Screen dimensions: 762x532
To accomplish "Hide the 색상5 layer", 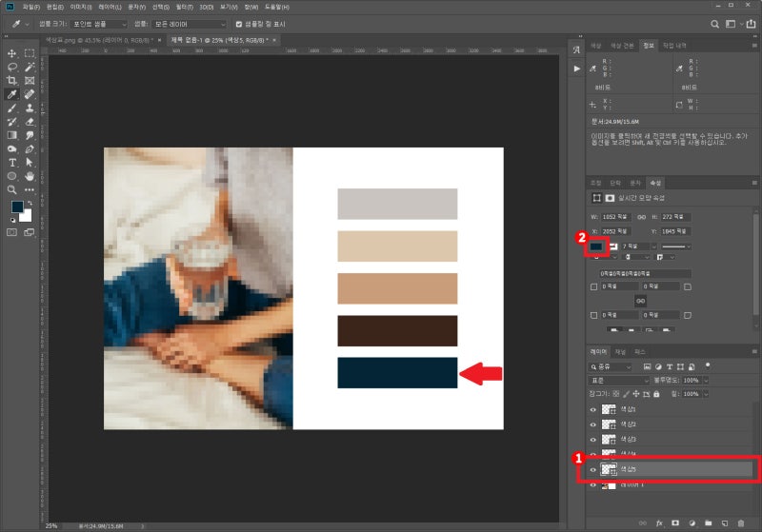I will coord(592,469).
